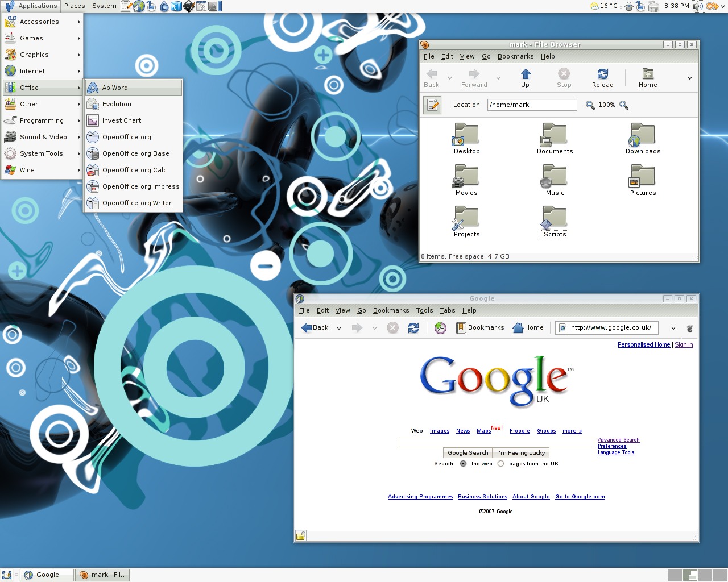Zoom in icon view in File Browser

click(624, 105)
